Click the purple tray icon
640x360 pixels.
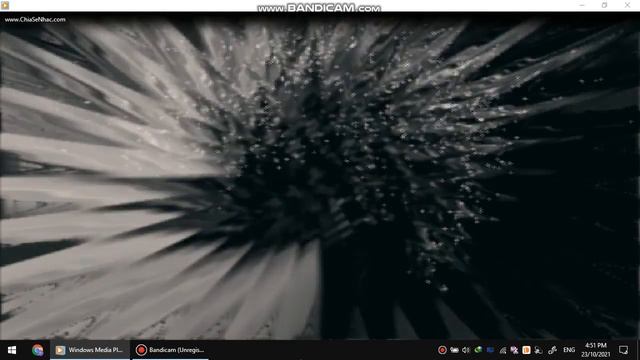(x=514, y=350)
